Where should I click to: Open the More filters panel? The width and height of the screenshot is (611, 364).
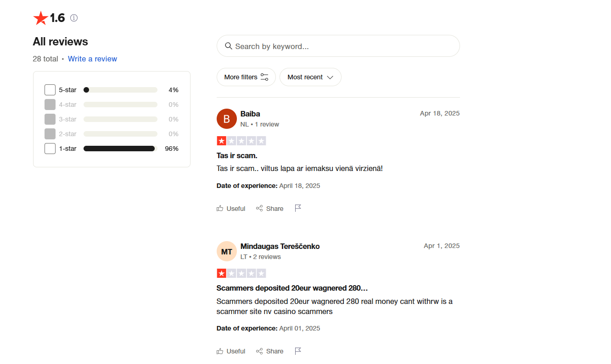click(x=246, y=77)
